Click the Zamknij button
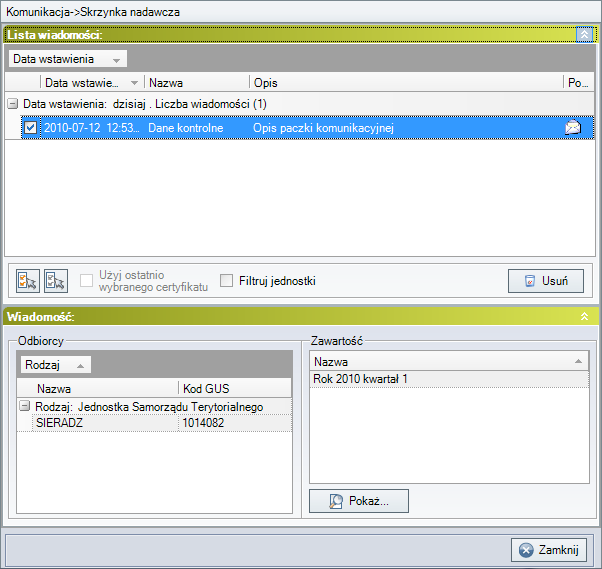This screenshot has height=569, width=602. coord(549,550)
